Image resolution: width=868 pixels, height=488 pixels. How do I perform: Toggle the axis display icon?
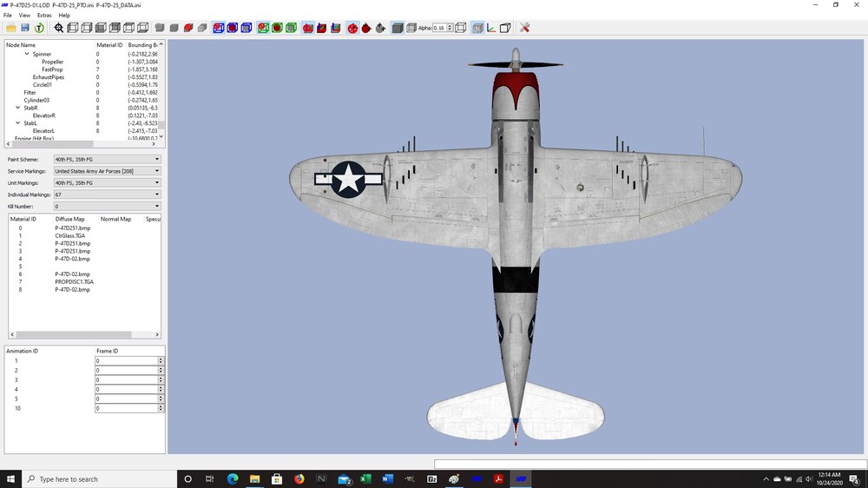pyautogui.click(x=491, y=28)
